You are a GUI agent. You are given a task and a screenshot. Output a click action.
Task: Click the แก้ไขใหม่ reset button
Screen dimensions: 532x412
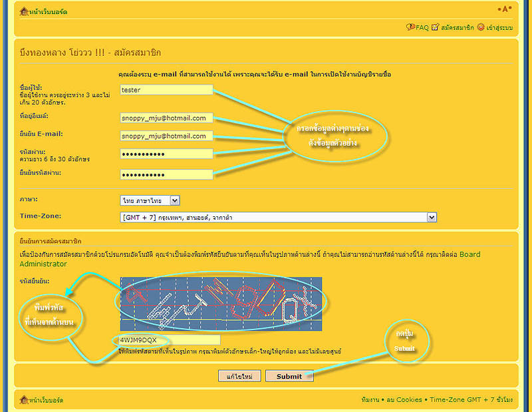tap(239, 376)
